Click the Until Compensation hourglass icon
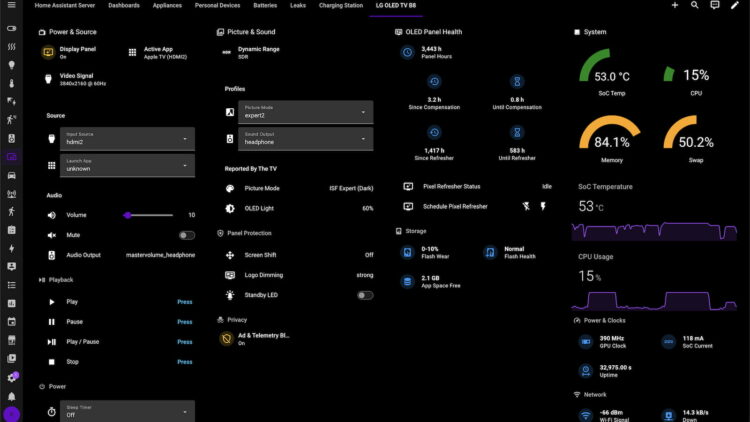750x422 pixels. pyautogui.click(x=517, y=82)
